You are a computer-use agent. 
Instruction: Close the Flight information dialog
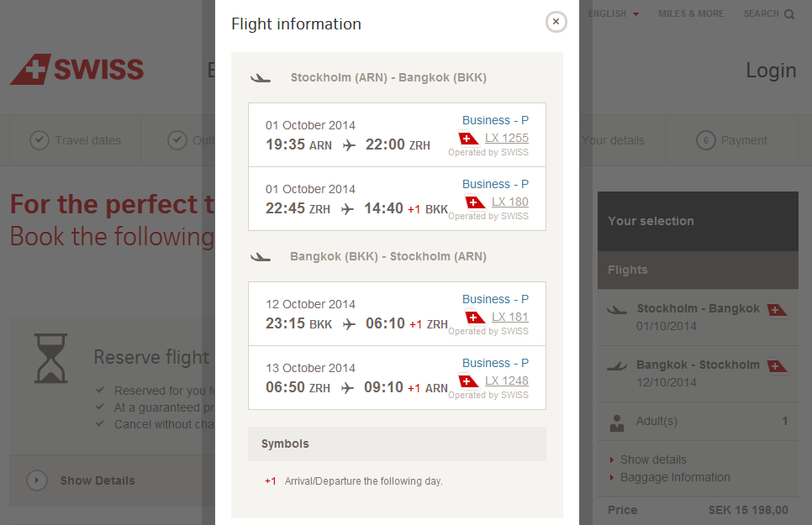(556, 22)
